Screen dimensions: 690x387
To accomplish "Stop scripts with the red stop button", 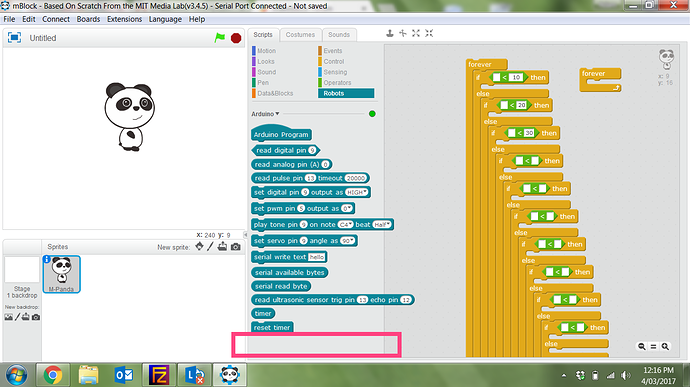I will pyautogui.click(x=236, y=38).
